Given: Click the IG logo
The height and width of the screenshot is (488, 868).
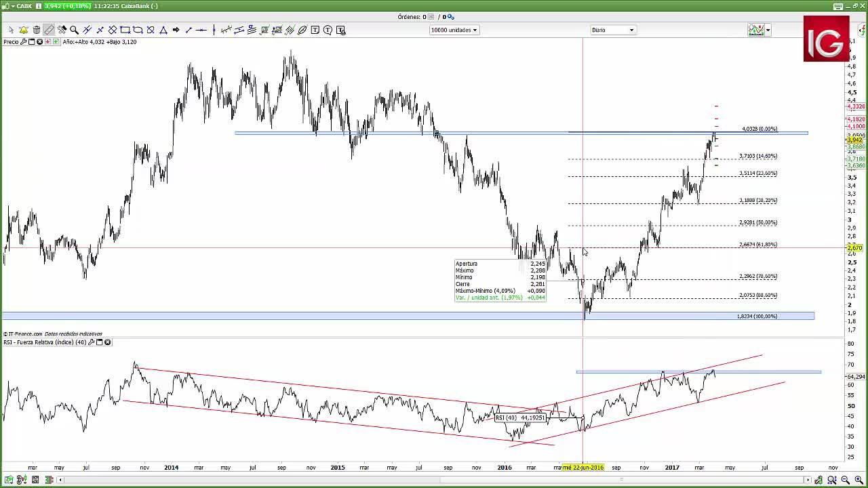Looking at the screenshot, I should (x=826, y=39).
